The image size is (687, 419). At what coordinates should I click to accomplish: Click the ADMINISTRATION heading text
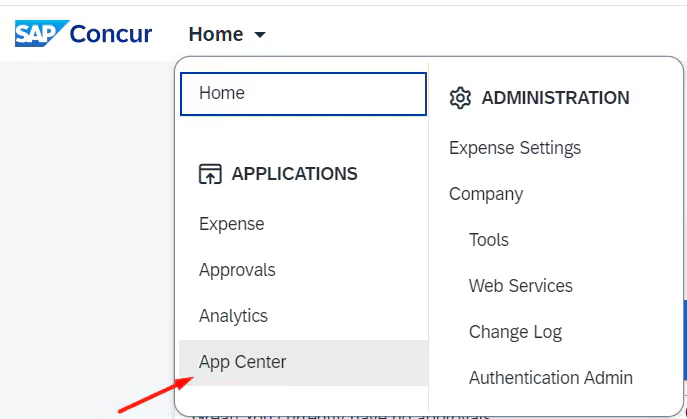pyautogui.click(x=556, y=98)
